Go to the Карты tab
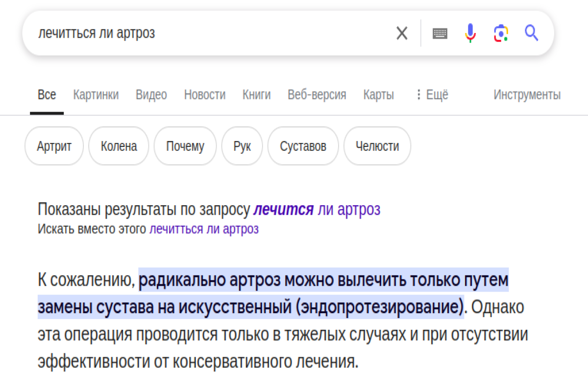The height and width of the screenshot is (392, 588). tap(378, 95)
